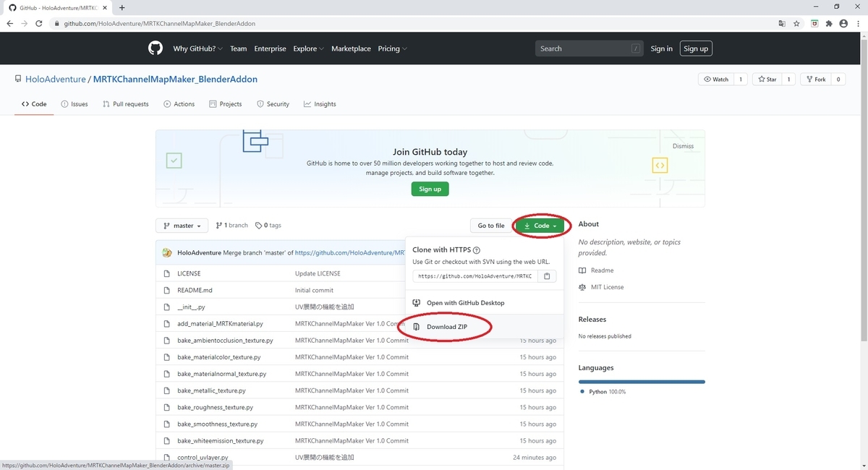The height and width of the screenshot is (470, 868).
Task: Click the clone URL text field
Action: click(476, 276)
